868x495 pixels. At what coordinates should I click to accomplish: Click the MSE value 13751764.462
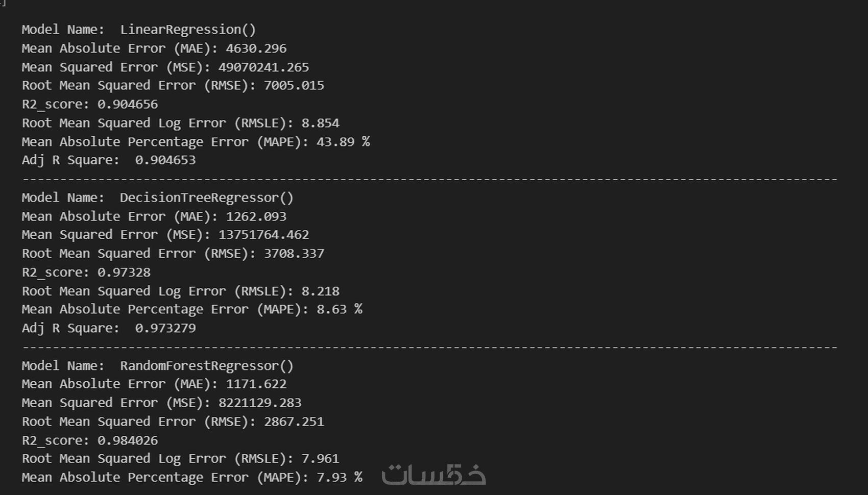(x=263, y=235)
